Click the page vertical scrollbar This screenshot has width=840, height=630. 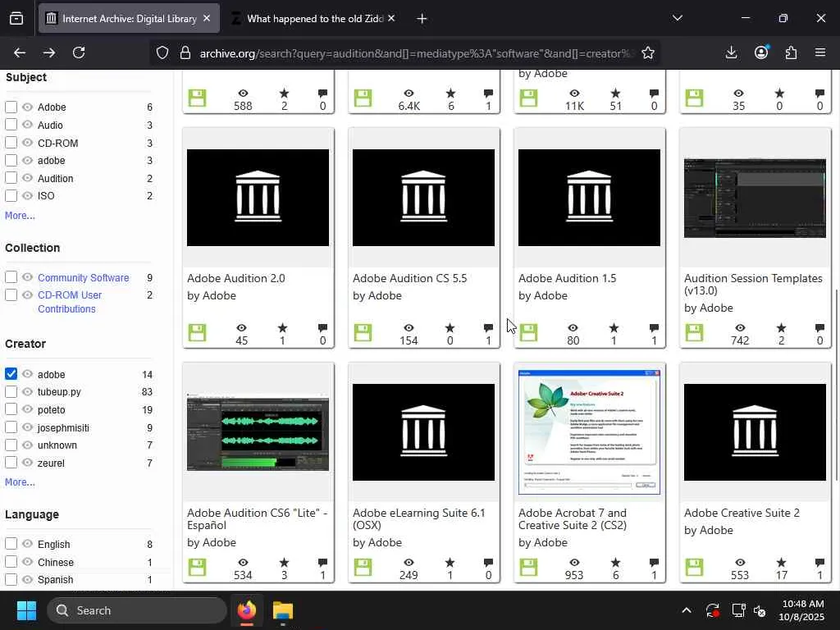click(x=836, y=386)
